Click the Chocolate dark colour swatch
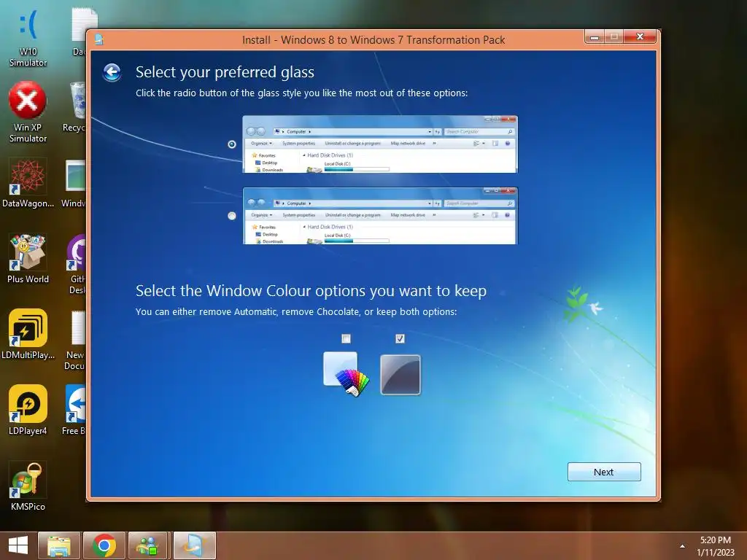Image resolution: width=747 pixels, height=560 pixels. click(x=400, y=375)
